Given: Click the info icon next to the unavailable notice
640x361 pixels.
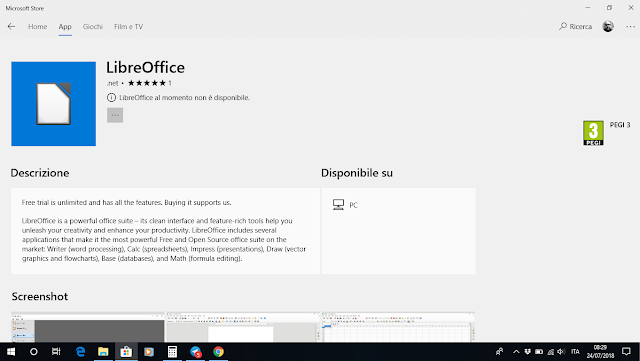Looking at the screenshot, I should tap(111, 98).
